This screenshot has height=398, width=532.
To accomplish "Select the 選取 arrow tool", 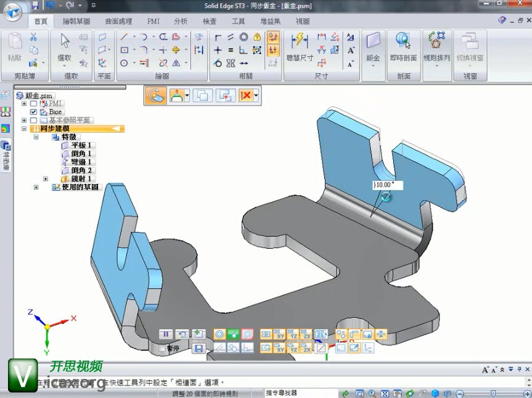I will coord(65,46).
